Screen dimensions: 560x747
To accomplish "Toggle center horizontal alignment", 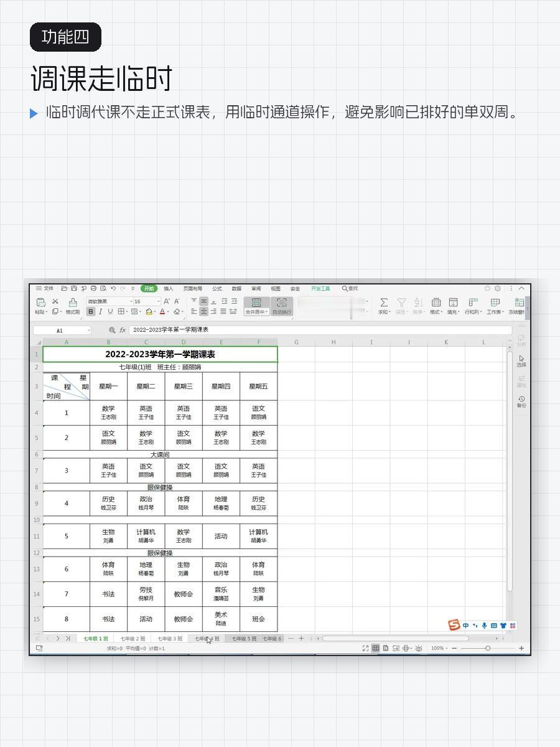I will pyautogui.click(x=203, y=311).
